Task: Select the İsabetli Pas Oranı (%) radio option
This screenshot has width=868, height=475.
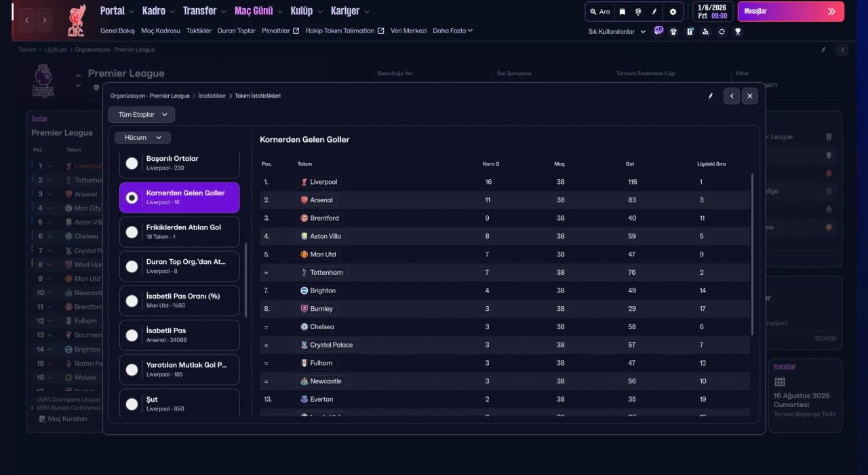Action: click(132, 301)
